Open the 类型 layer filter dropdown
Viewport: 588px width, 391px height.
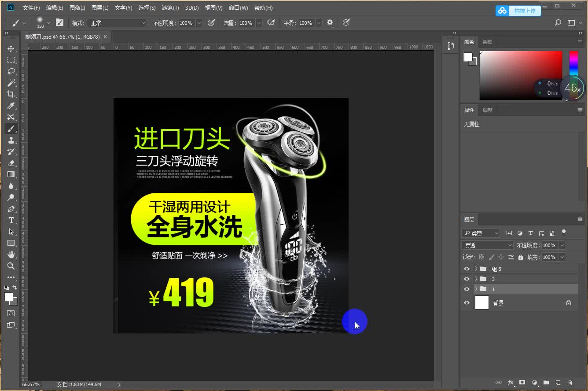[x=481, y=233]
